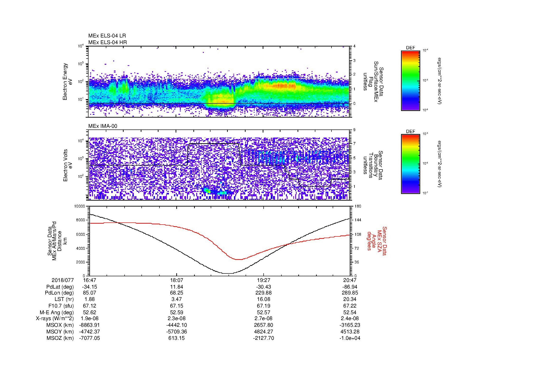Click PdLon value 289.85
Viewport: 555px width, 392px height.
(350, 293)
